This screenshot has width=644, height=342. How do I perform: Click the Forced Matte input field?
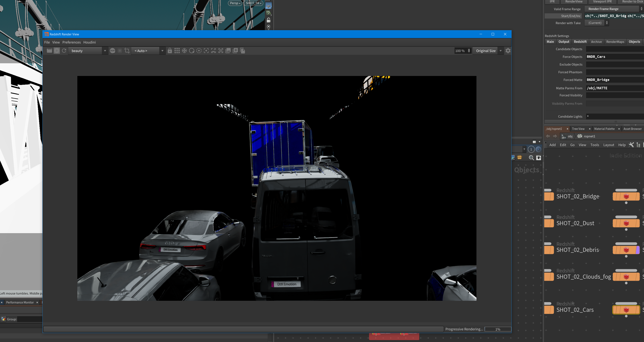coord(614,80)
